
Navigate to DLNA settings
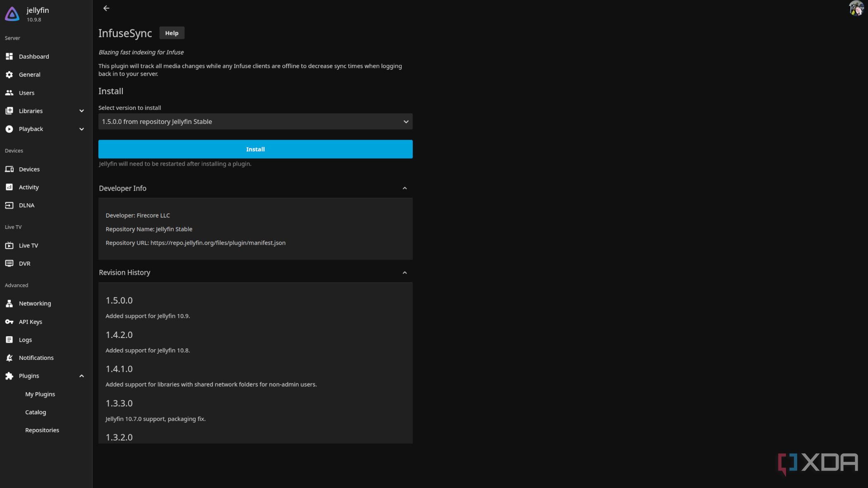point(26,205)
